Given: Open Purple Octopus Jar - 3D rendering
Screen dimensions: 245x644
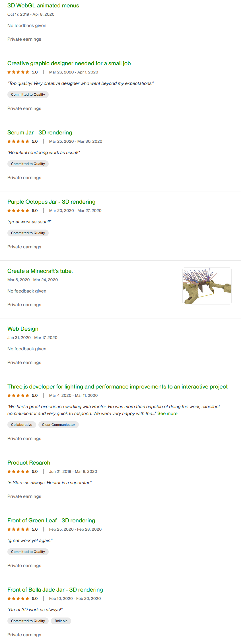Looking at the screenshot, I should coord(51,202).
